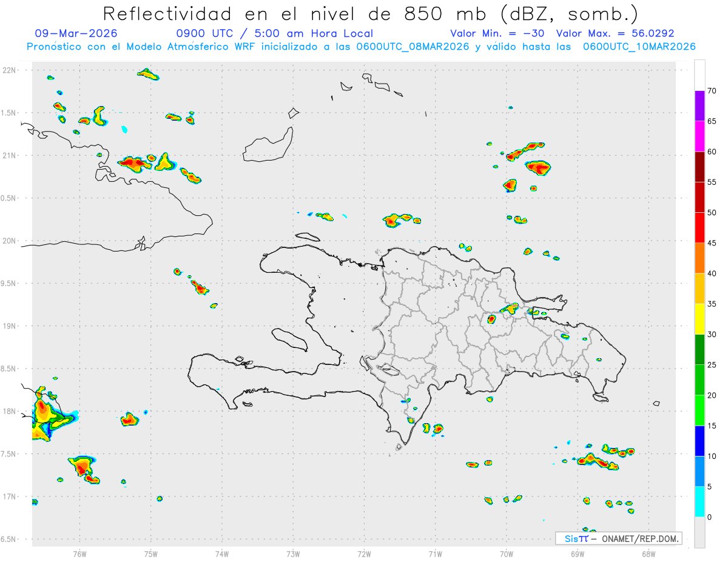Screen dimensions: 728x562
Task: Click the '20' colorbar label
Action: pyautogui.click(x=712, y=395)
